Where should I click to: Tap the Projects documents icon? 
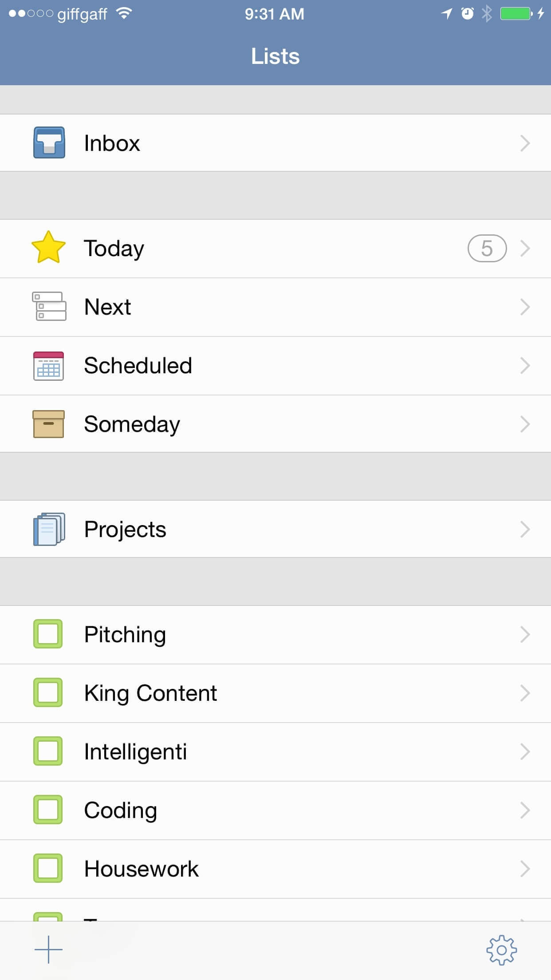click(x=49, y=529)
